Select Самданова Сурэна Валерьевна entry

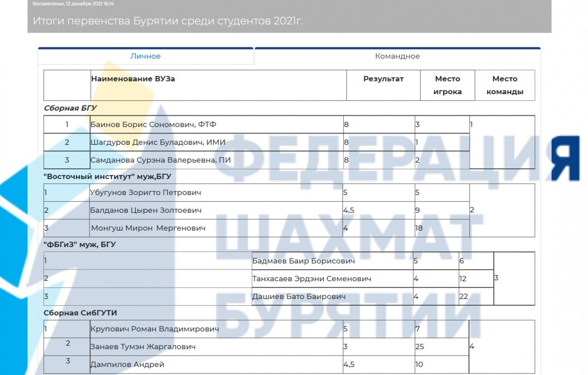pyautogui.click(x=160, y=160)
